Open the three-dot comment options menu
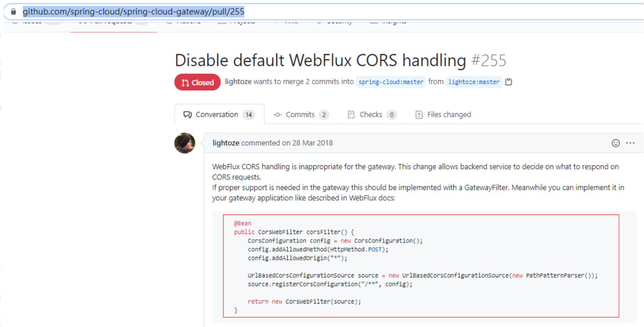This screenshot has width=644, height=327. click(x=630, y=143)
